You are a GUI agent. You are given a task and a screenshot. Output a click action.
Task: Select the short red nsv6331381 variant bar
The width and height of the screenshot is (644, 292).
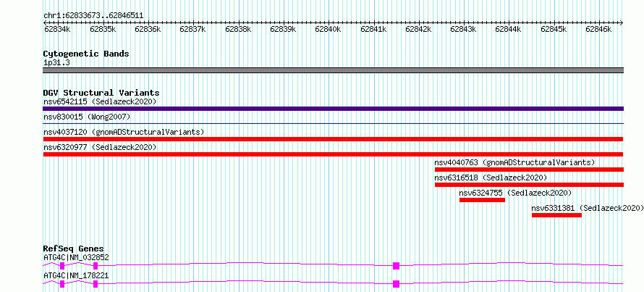pyautogui.click(x=556, y=215)
